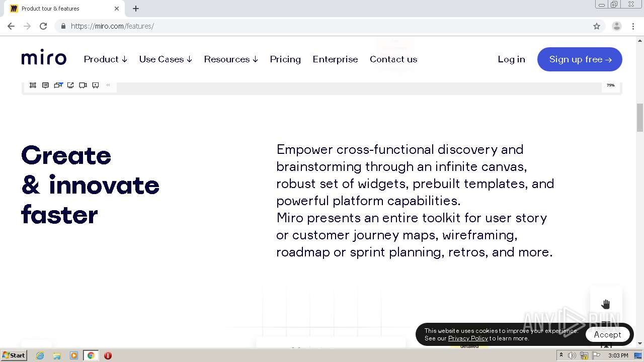Open the volume speaker tray icon

572,355
